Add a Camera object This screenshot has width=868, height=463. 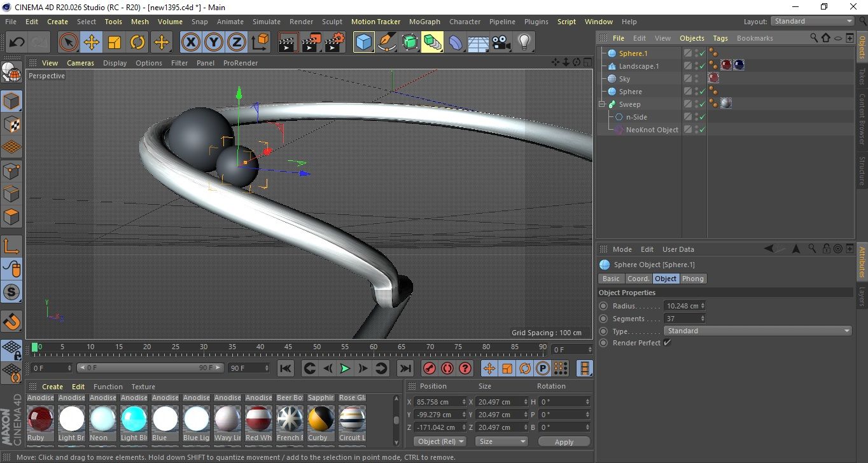tap(501, 43)
